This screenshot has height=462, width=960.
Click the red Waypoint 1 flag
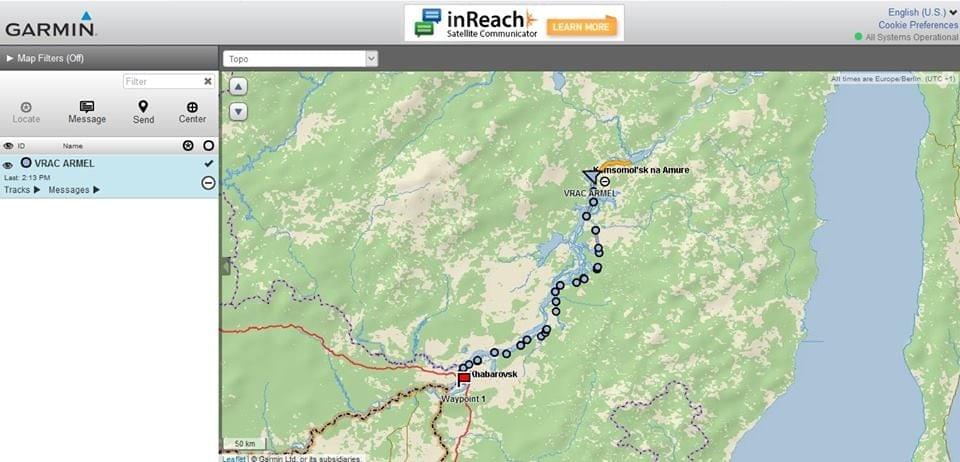[464, 379]
